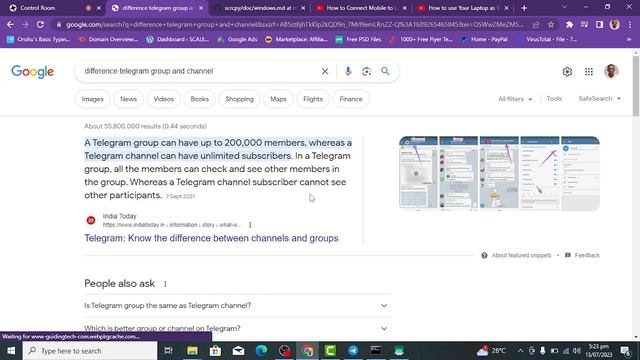640x360 pixels.
Task: Filter results by Finance
Action: click(351, 99)
